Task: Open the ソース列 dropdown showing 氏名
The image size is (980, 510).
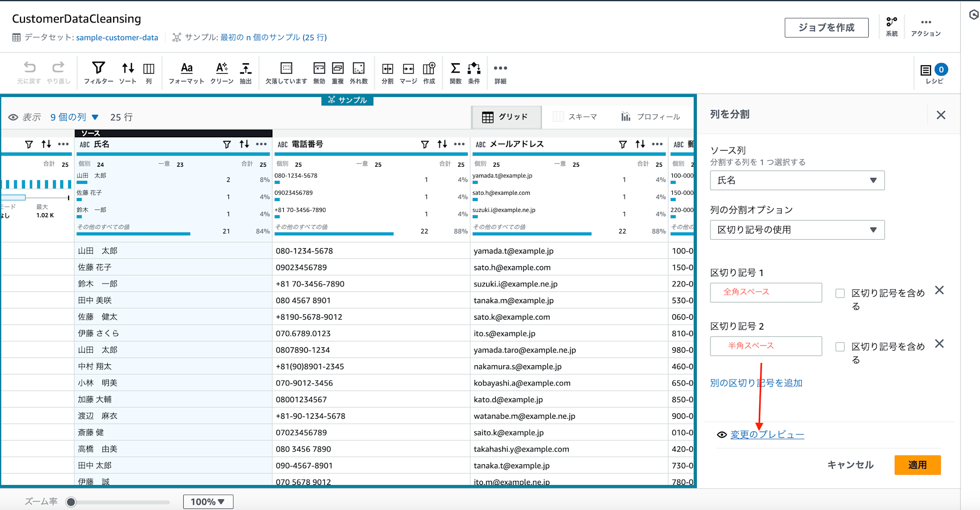Action: click(x=797, y=180)
